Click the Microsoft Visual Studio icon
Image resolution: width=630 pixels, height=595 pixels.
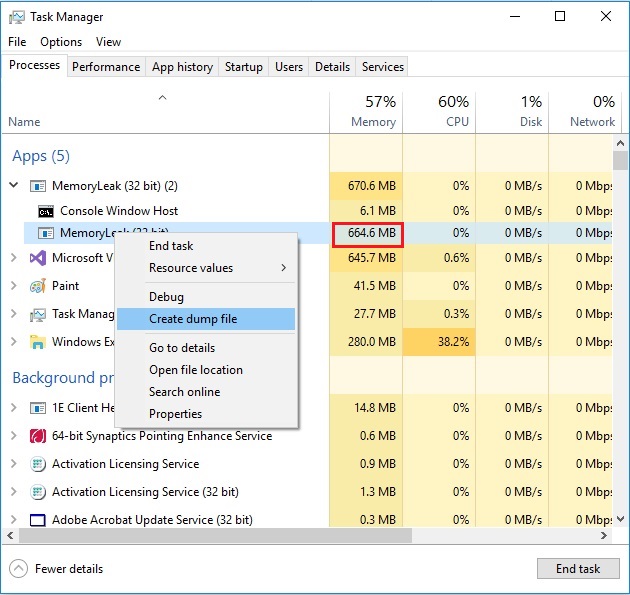[38, 258]
